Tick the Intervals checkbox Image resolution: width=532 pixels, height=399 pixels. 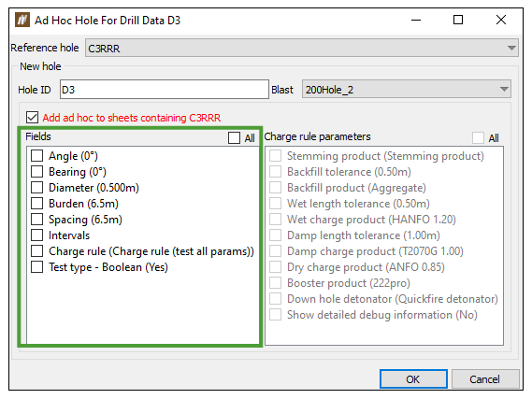pyautogui.click(x=37, y=235)
